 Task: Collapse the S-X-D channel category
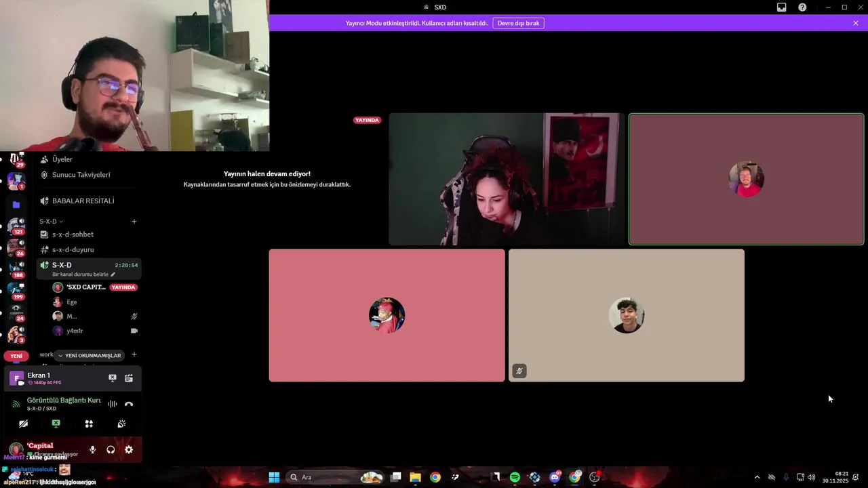click(x=51, y=222)
